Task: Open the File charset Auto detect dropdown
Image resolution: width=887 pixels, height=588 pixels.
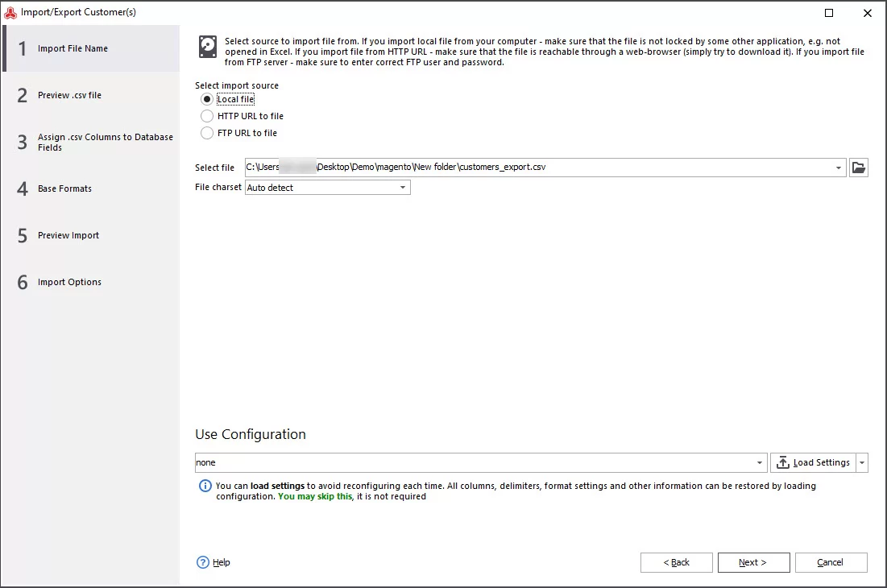Action: tap(403, 187)
